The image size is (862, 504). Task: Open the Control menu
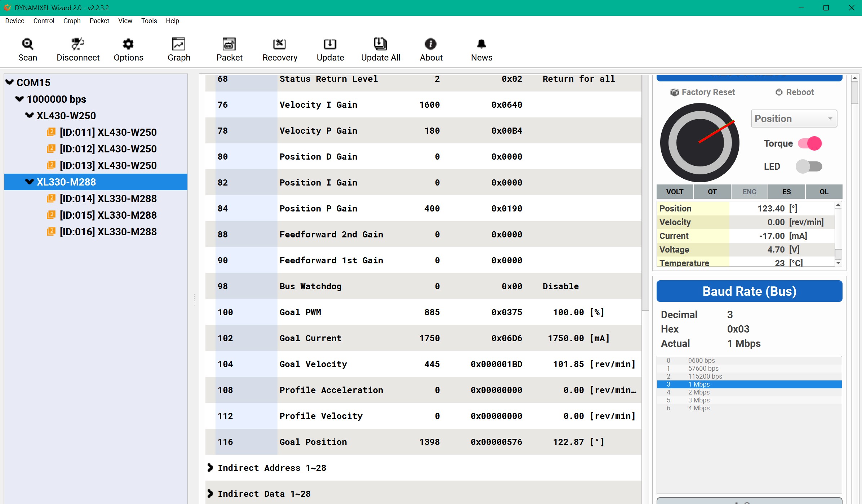(44, 21)
